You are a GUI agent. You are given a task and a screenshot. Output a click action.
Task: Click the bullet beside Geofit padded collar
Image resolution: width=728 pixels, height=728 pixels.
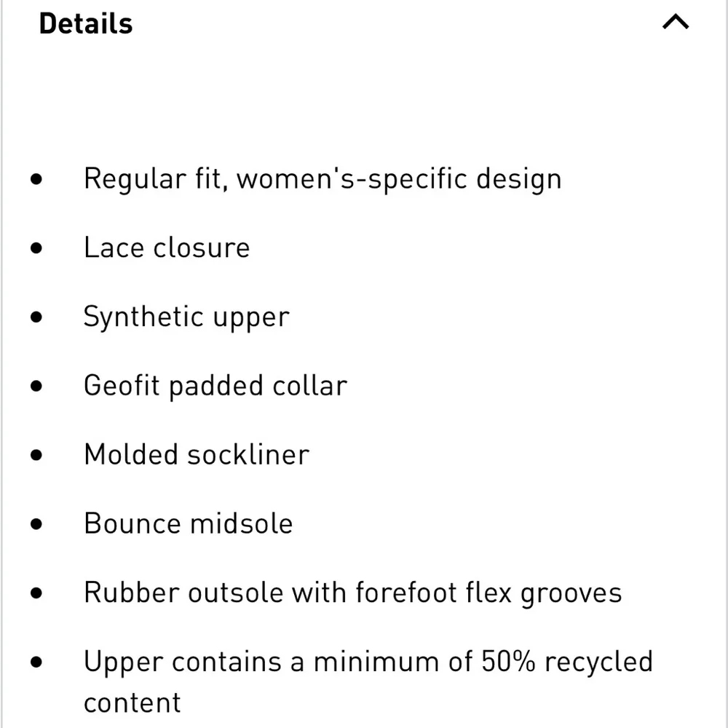37,386
